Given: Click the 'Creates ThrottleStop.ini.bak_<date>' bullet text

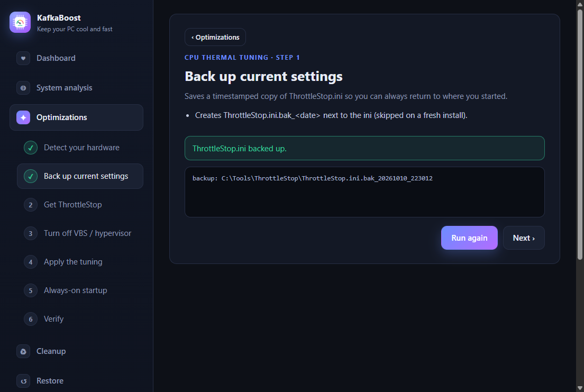Looking at the screenshot, I should point(331,115).
